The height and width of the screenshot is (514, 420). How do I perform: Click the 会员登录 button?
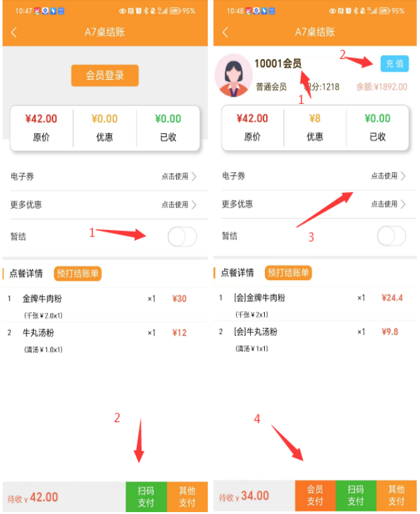click(105, 75)
